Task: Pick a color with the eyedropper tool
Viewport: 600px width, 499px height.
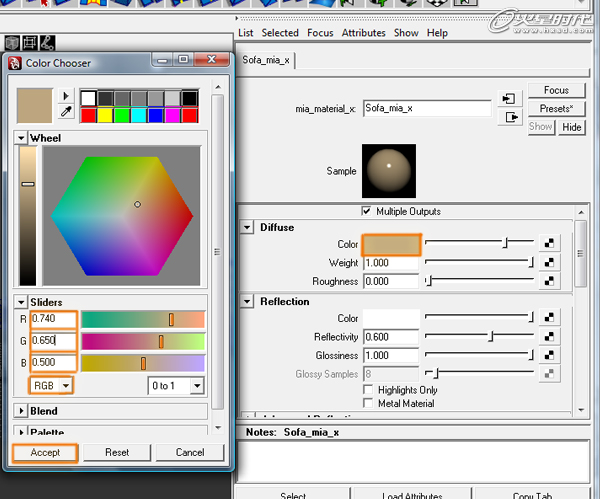Action: click(67, 113)
